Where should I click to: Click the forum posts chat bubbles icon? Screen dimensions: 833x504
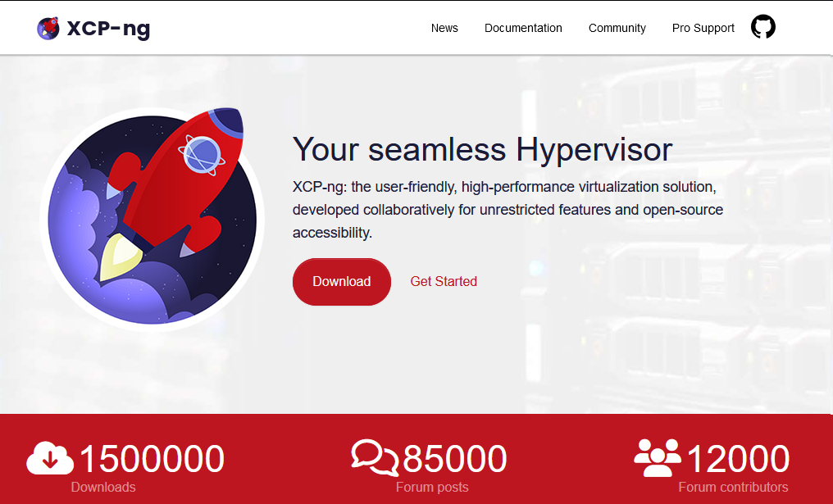(x=375, y=457)
